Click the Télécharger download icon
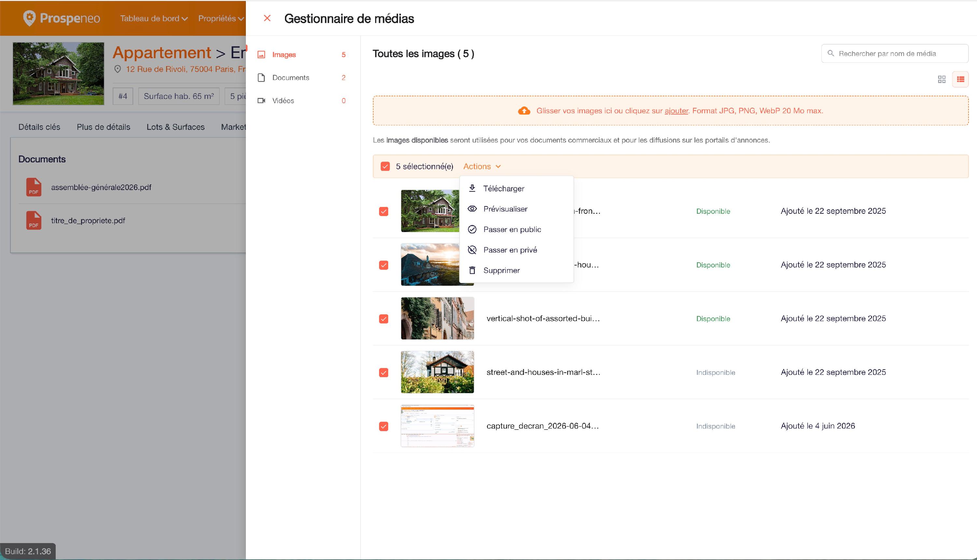This screenshot has height=560, width=977. pos(472,188)
